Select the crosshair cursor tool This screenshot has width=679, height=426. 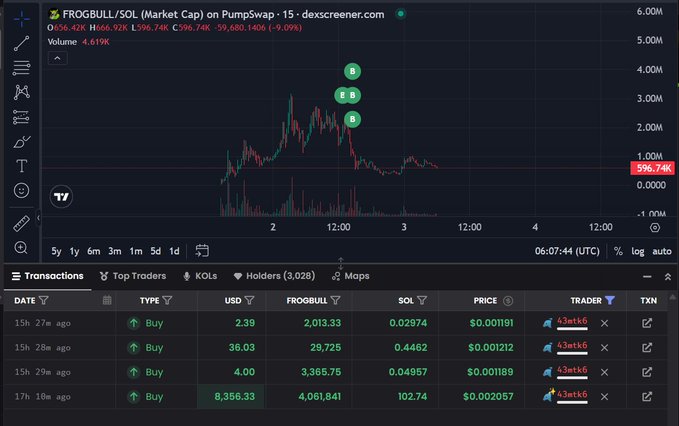tap(21, 19)
